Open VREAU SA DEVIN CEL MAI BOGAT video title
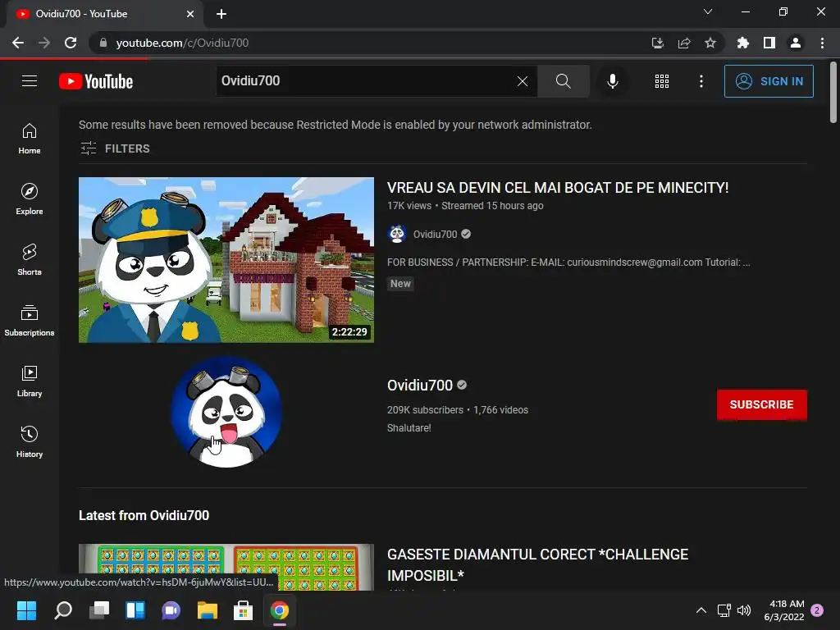Viewport: 840px width, 630px height. tap(558, 188)
